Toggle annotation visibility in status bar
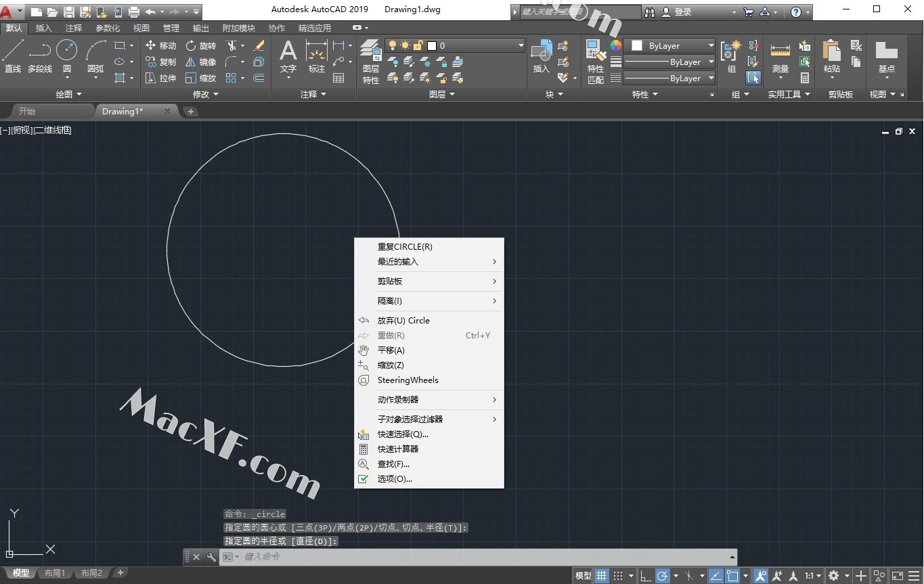The width and height of the screenshot is (924, 584). coord(761,576)
